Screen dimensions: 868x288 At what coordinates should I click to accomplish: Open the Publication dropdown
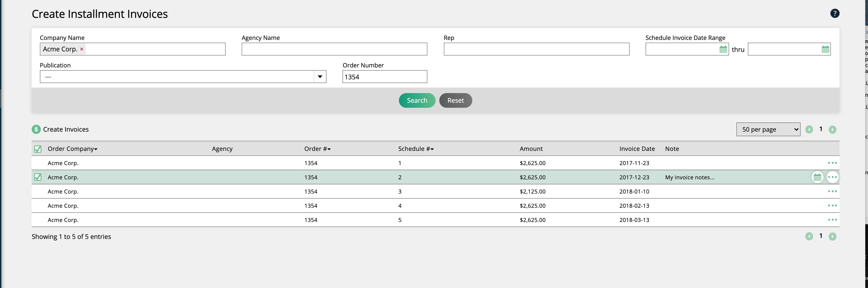pyautogui.click(x=319, y=76)
